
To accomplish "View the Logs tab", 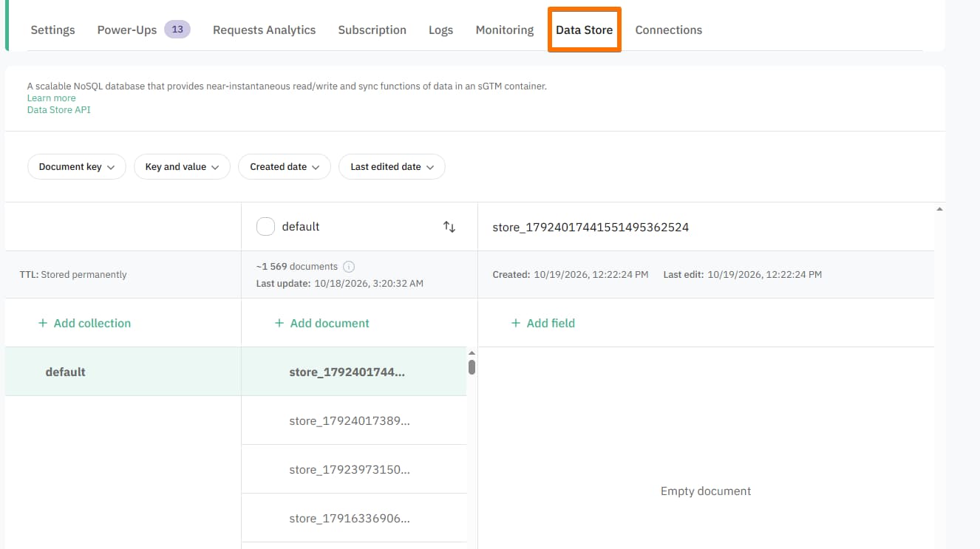I will [440, 30].
